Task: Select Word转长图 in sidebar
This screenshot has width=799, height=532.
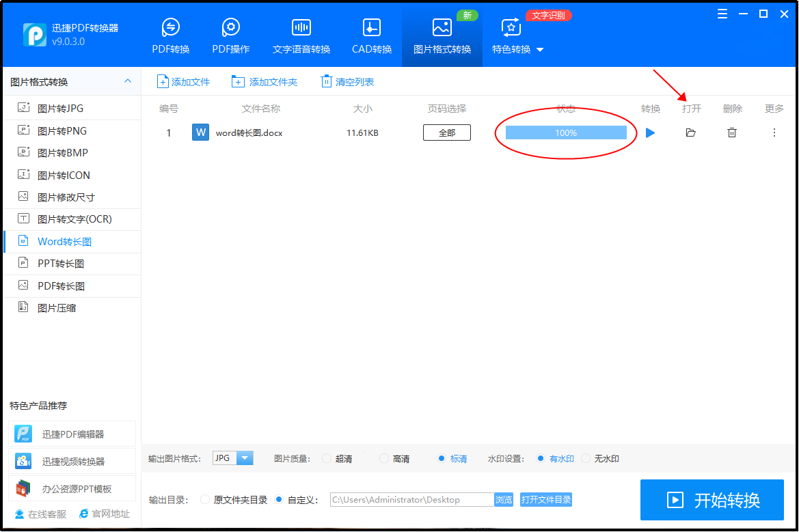Action: coord(72,241)
